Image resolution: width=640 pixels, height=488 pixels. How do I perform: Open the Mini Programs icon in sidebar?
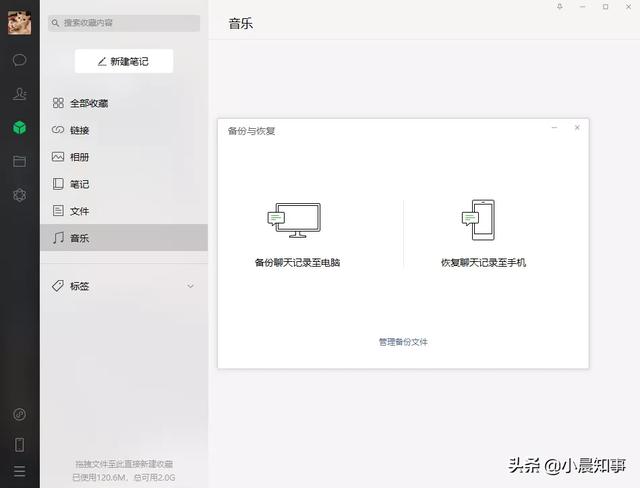point(20,415)
